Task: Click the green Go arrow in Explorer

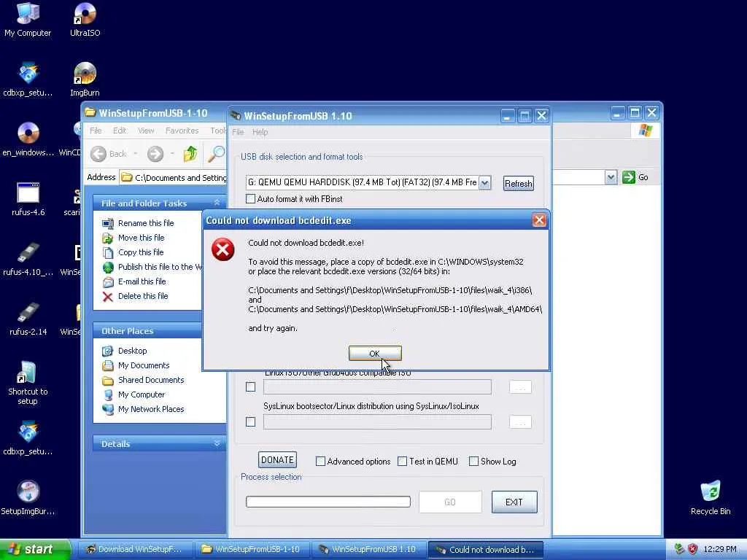Action: 629,177
